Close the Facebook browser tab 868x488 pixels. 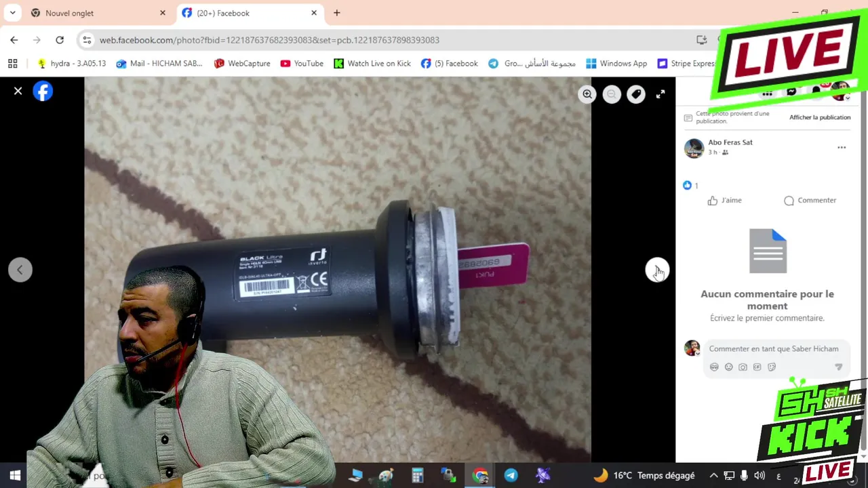(314, 13)
